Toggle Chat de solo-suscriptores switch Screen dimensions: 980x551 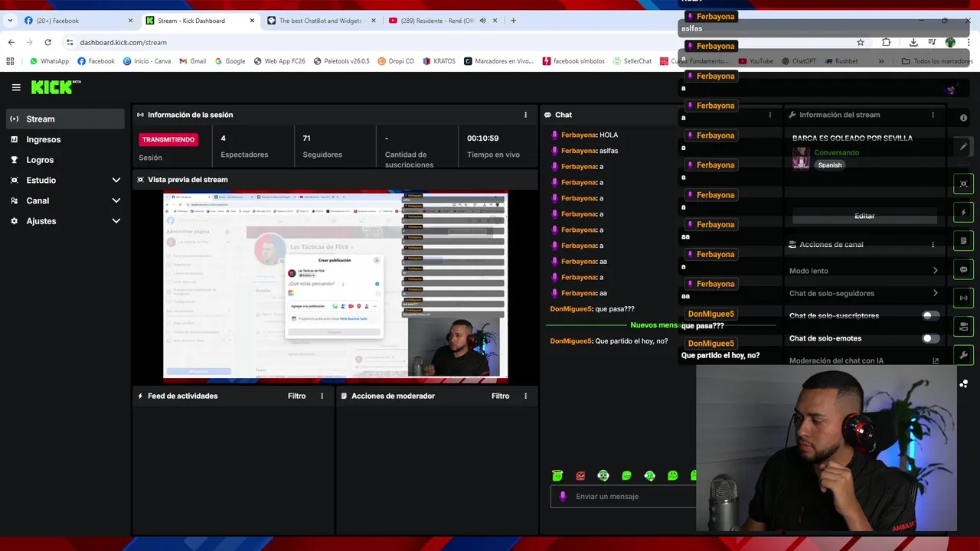tap(930, 315)
